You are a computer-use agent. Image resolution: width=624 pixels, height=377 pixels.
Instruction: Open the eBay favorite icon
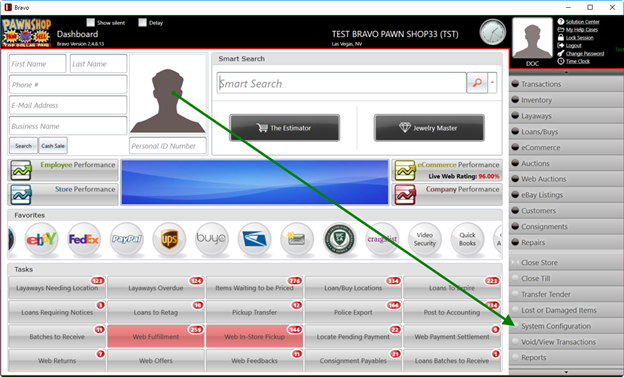coord(41,239)
